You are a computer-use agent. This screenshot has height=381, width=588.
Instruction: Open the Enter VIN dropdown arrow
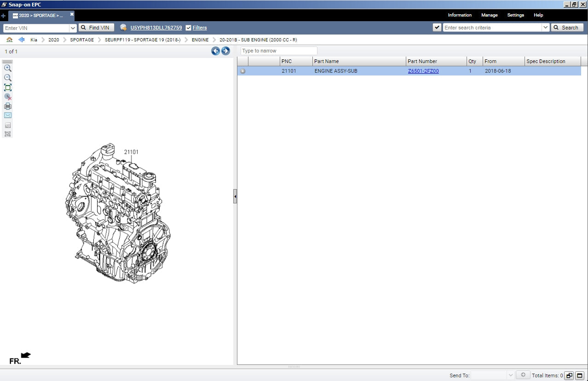pyautogui.click(x=73, y=28)
